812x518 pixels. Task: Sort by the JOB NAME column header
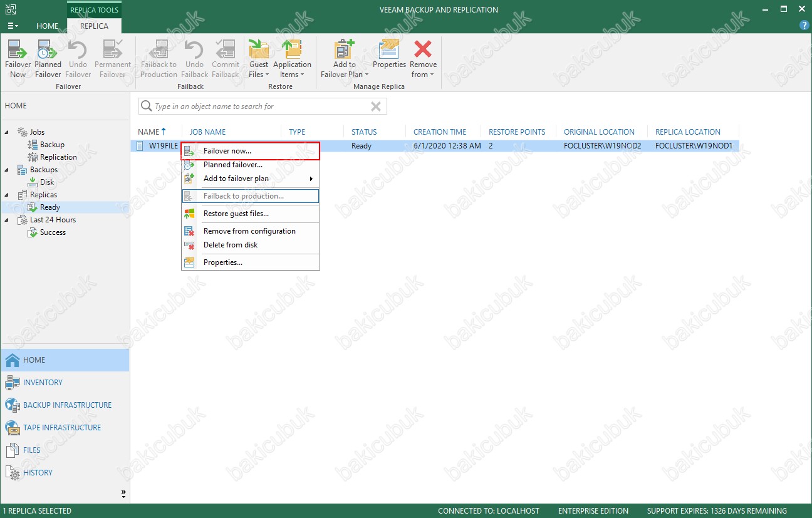click(208, 132)
